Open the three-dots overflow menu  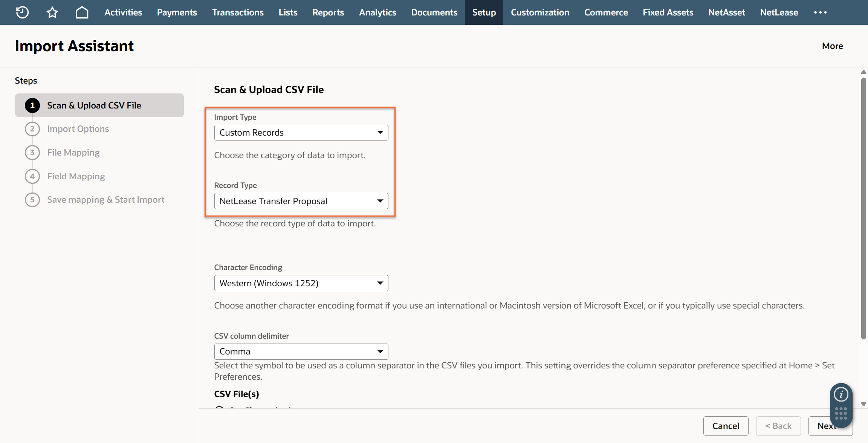coord(820,12)
